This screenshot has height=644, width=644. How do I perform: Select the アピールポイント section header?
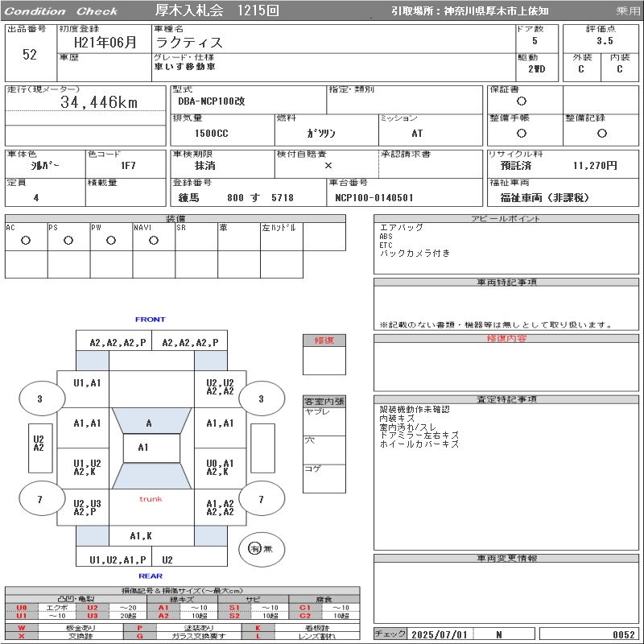506,219
